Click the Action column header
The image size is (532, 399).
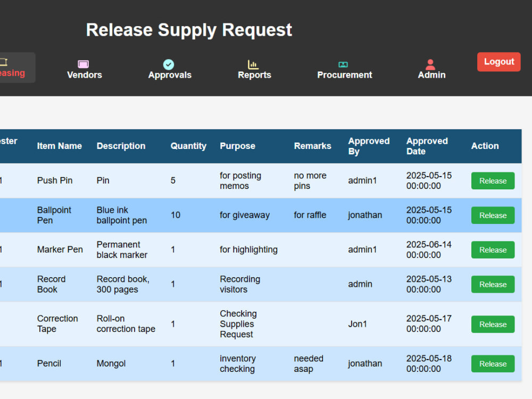(x=485, y=146)
